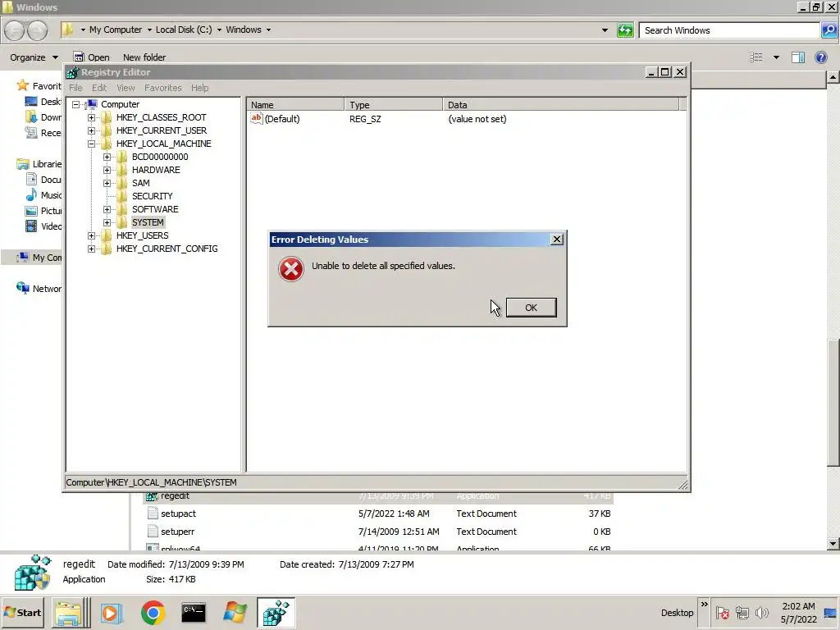Image resolution: width=840 pixels, height=630 pixels.
Task: Close the Error Deleting Values dialog
Action: pyautogui.click(x=557, y=240)
